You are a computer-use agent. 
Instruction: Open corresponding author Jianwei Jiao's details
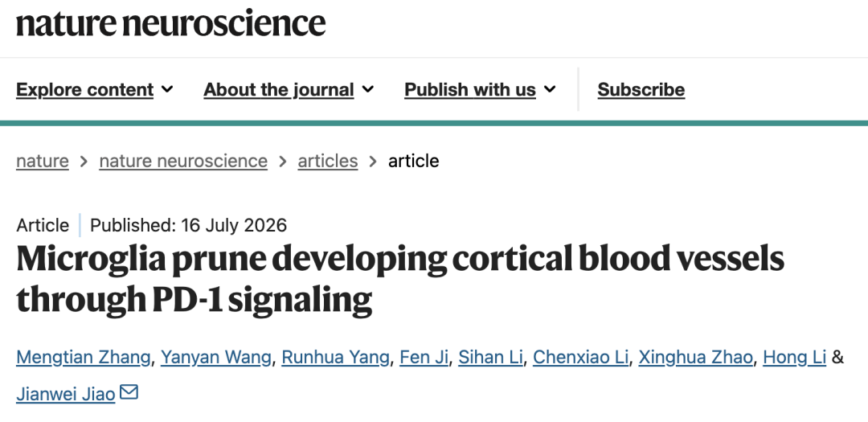click(65, 394)
